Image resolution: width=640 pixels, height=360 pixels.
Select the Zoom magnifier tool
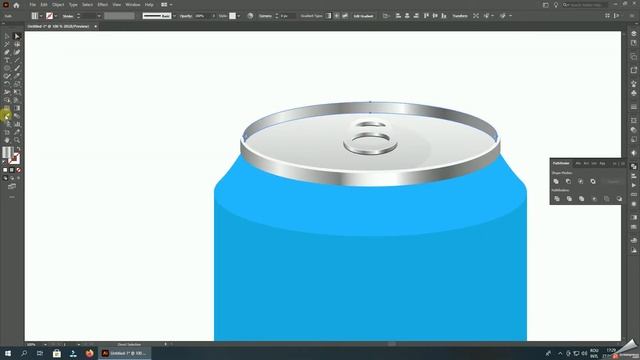click(17, 140)
